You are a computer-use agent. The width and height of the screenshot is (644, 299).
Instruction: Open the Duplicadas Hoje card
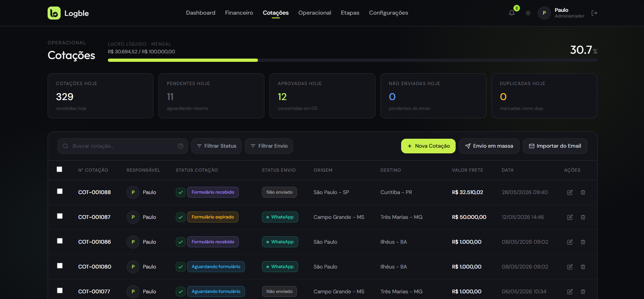[544, 96]
